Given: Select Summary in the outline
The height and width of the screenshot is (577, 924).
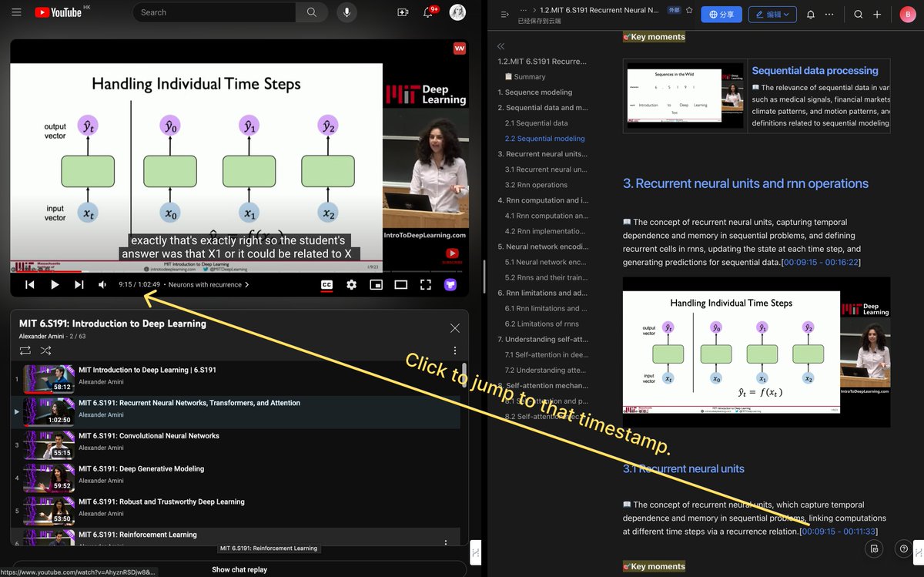Looking at the screenshot, I should [x=524, y=77].
